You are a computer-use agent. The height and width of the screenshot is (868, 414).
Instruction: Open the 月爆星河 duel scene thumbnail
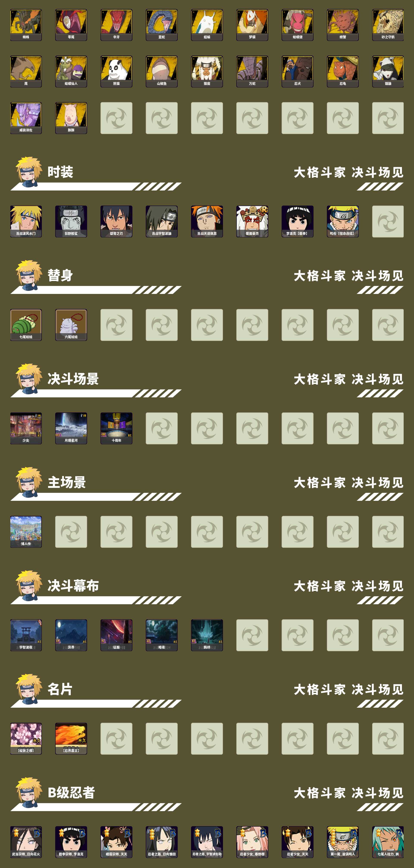pyautogui.click(x=71, y=428)
